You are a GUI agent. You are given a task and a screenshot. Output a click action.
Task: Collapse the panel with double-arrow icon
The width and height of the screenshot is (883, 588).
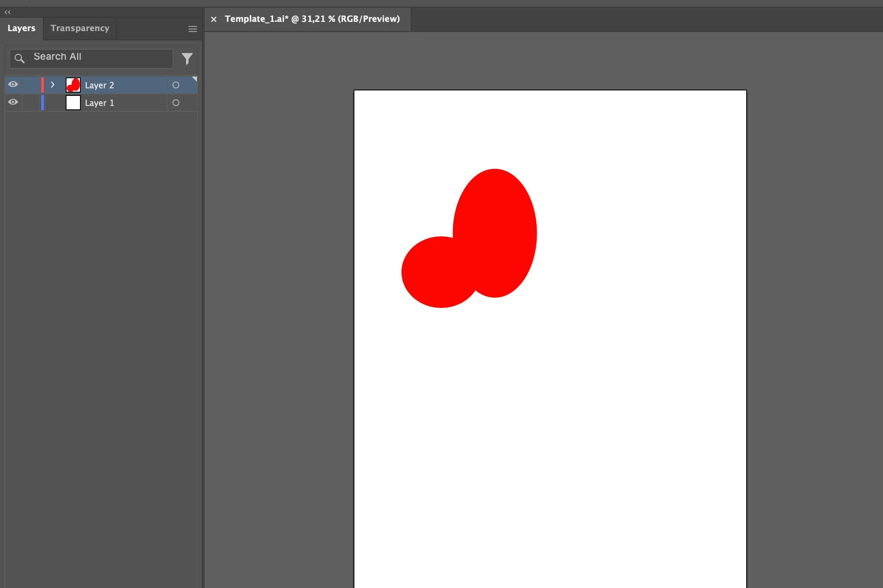click(x=8, y=12)
